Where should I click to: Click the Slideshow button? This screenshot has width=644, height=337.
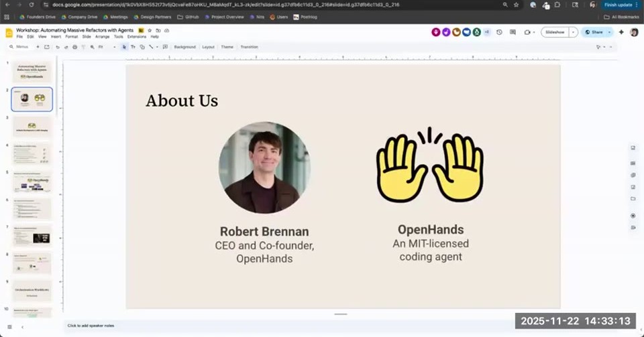pyautogui.click(x=555, y=32)
